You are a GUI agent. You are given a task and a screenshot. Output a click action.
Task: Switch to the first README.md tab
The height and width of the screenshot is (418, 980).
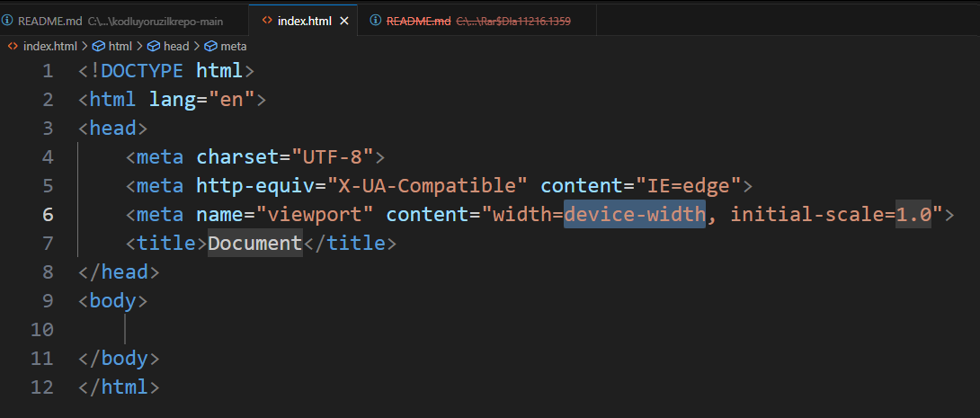[x=124, y=21]
